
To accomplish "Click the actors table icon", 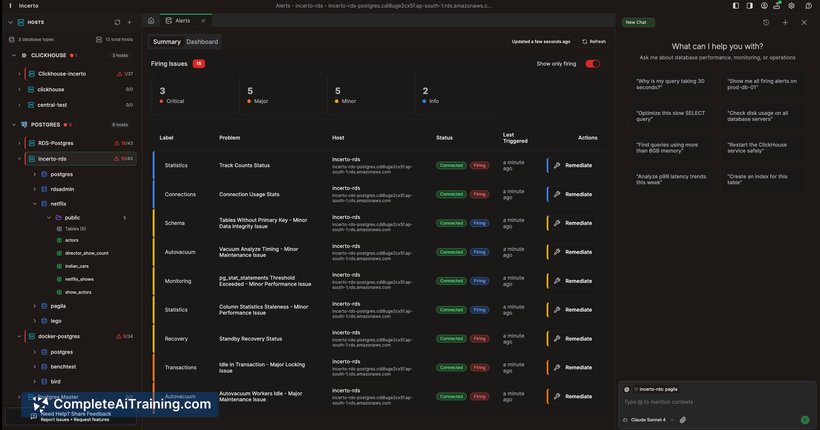I will pos(59,240).
